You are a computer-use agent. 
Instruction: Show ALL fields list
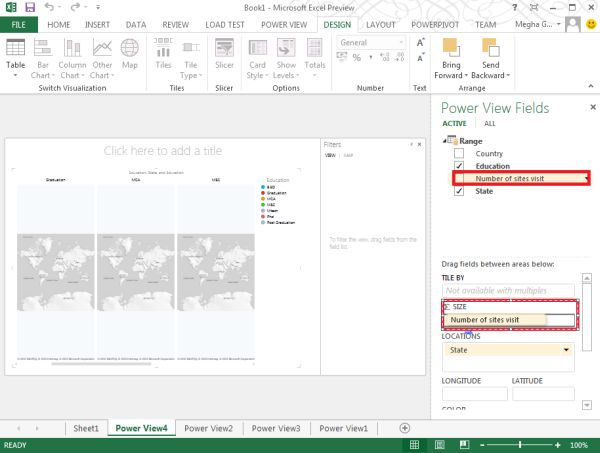(489, 123)
